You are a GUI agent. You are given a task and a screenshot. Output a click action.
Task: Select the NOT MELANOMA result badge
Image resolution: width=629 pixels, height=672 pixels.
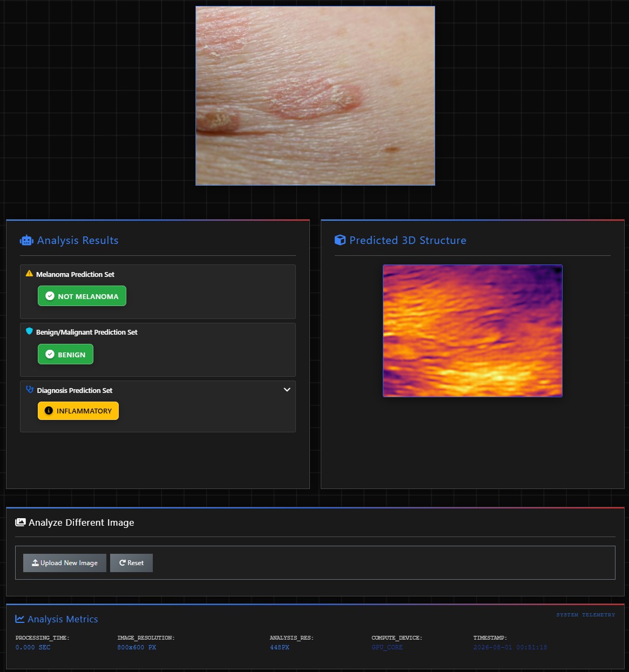click(x=82, y=296)
